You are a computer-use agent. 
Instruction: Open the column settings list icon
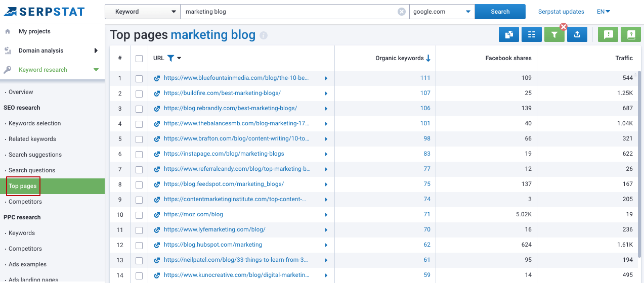pyautogui.click(x=532, y=34)
